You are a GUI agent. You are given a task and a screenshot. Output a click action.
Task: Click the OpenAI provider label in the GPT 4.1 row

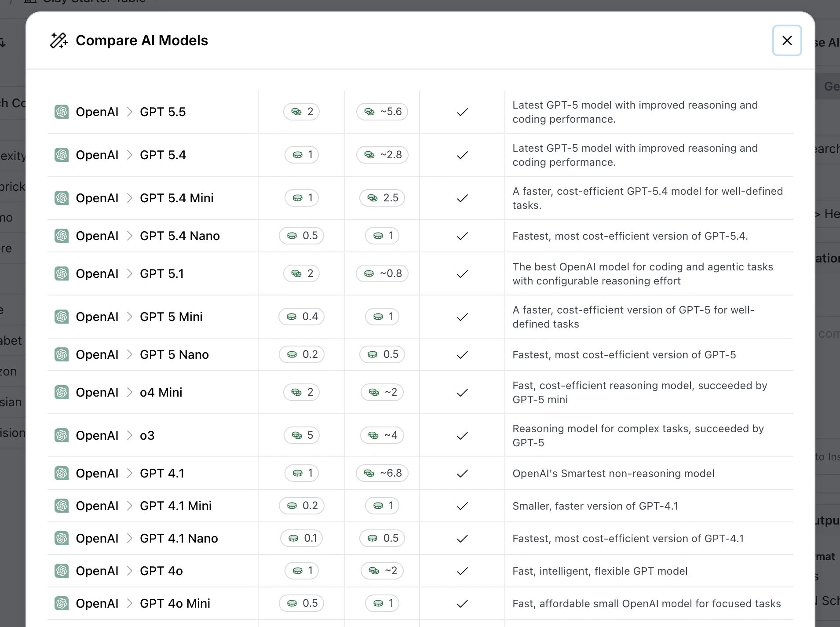[x=97, y=473]
